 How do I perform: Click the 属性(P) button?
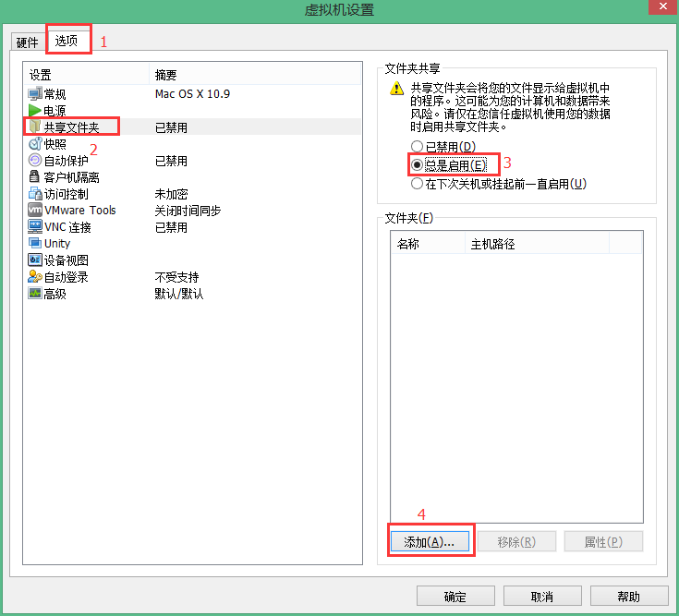(x=603, y=541)
